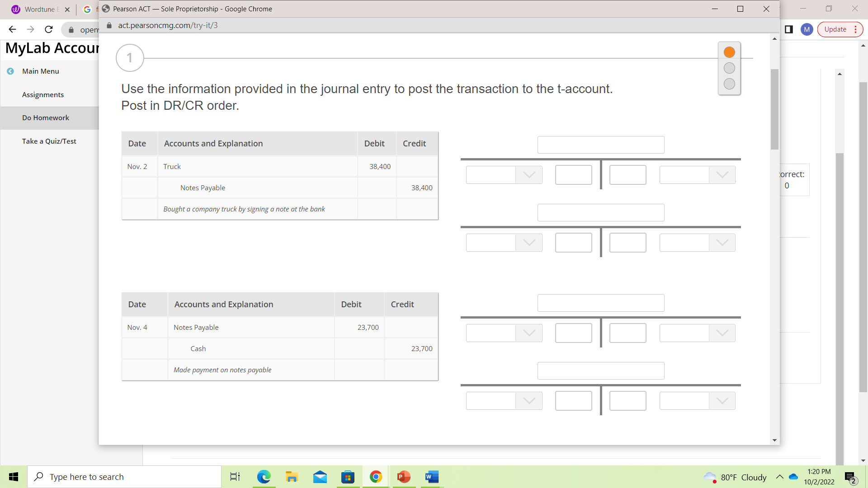Select "Take a Quiz/Test" in the sidebar
Viewport: 868px width, 488px height.
point(49,141)
